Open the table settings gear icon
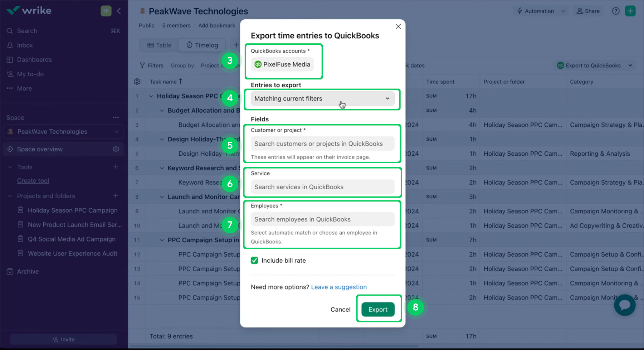 tap(137, 81)
